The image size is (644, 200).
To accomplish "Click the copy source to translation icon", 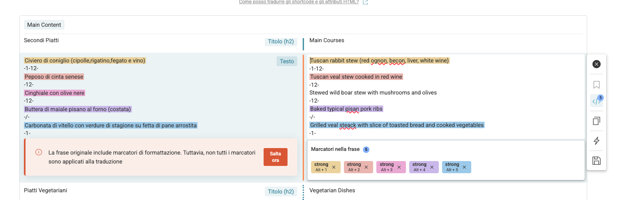I will [596, 121].
